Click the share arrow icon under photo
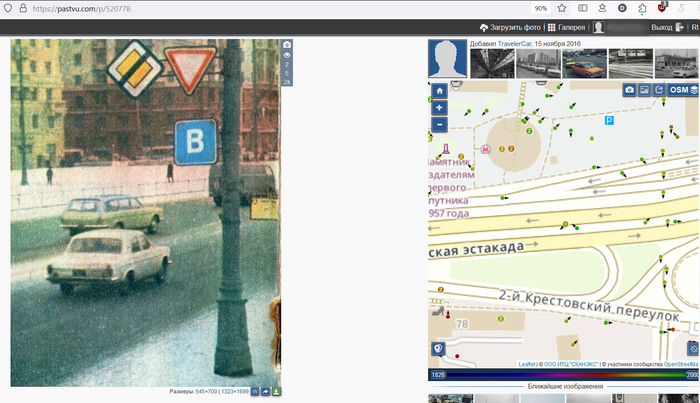 pos(266,391)
